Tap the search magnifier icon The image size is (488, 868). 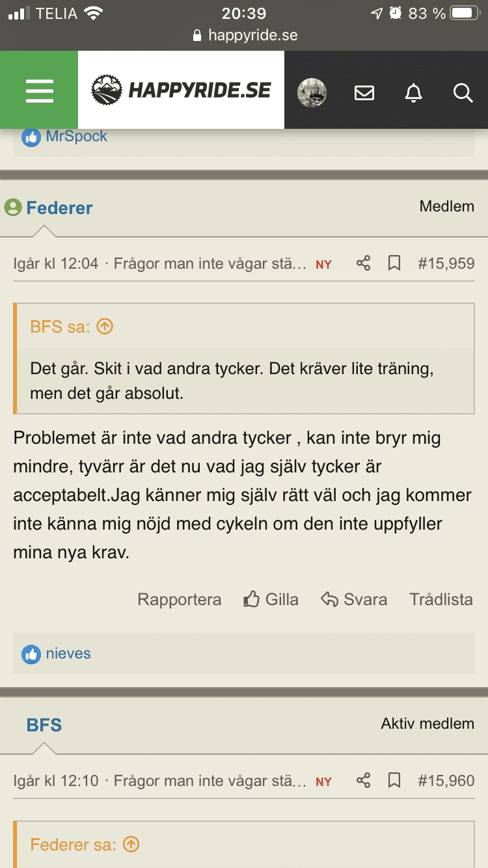[x=463, y=93]
